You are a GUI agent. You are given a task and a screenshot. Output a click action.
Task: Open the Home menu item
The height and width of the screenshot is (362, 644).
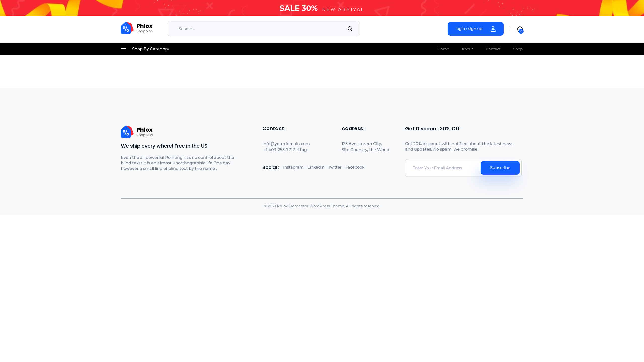tap(443, 49)
